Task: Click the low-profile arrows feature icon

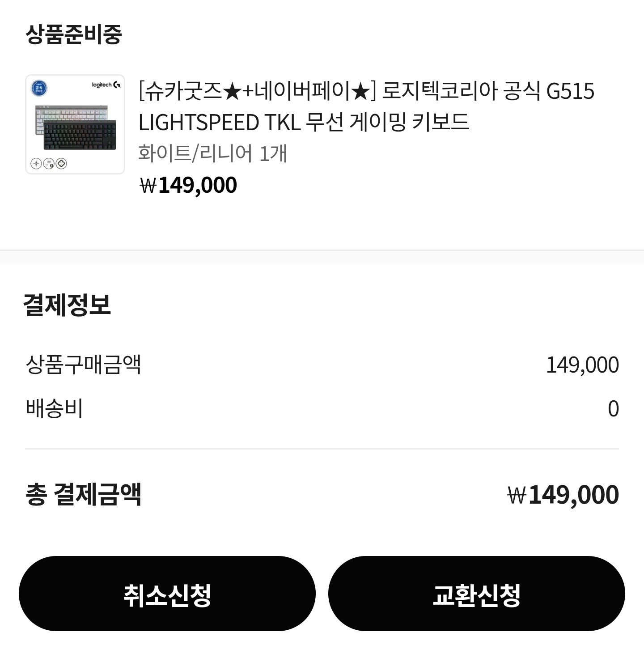Action: click(x=36, y=164)
